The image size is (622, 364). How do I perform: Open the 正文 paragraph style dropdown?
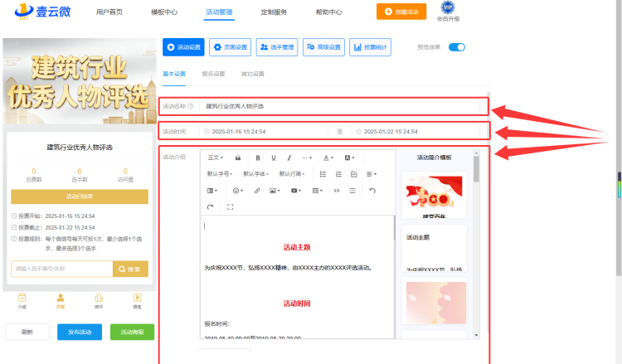216,158
